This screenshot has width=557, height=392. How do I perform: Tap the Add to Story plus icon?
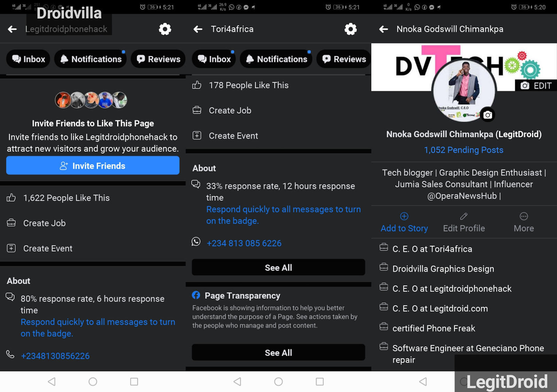pyautogui.click(x=404, y=216)
